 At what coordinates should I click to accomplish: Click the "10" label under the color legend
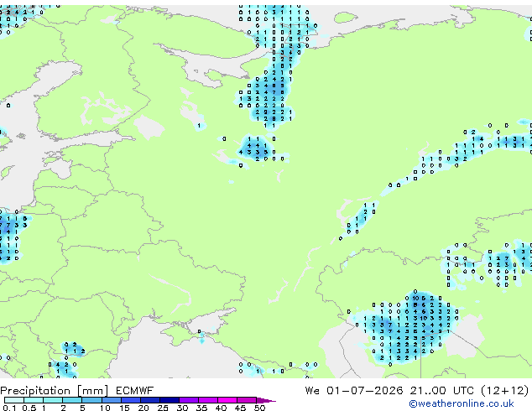[105, 408]
